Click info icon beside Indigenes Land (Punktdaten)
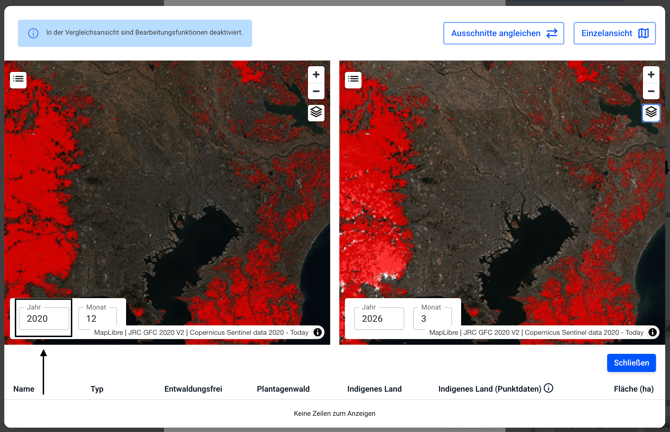The height and width of the screenshot is (432, 670). (x=548, y=388)
